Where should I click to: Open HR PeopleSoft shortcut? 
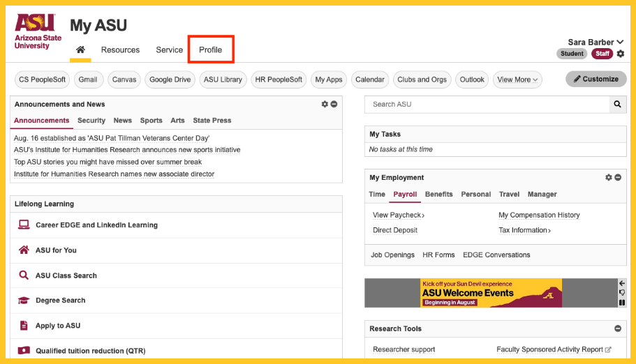[279, 80]
